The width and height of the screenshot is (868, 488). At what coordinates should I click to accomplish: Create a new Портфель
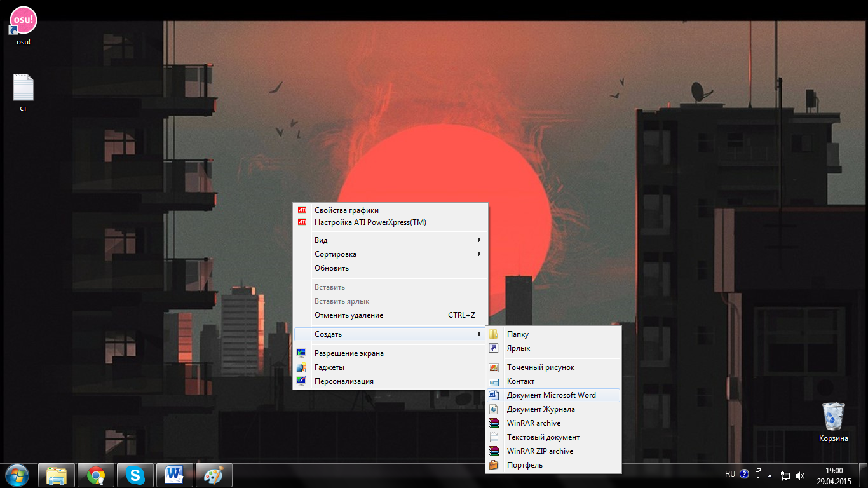553,465
